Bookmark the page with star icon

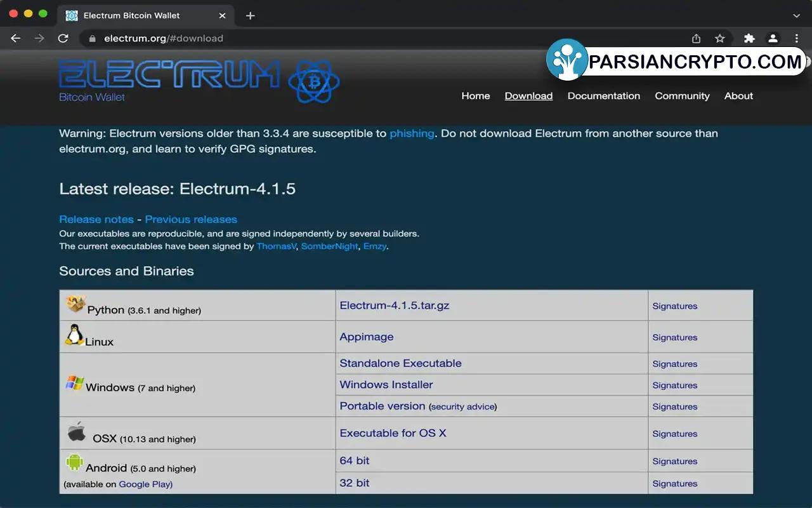pyautogui.click(x=719, y=38)
